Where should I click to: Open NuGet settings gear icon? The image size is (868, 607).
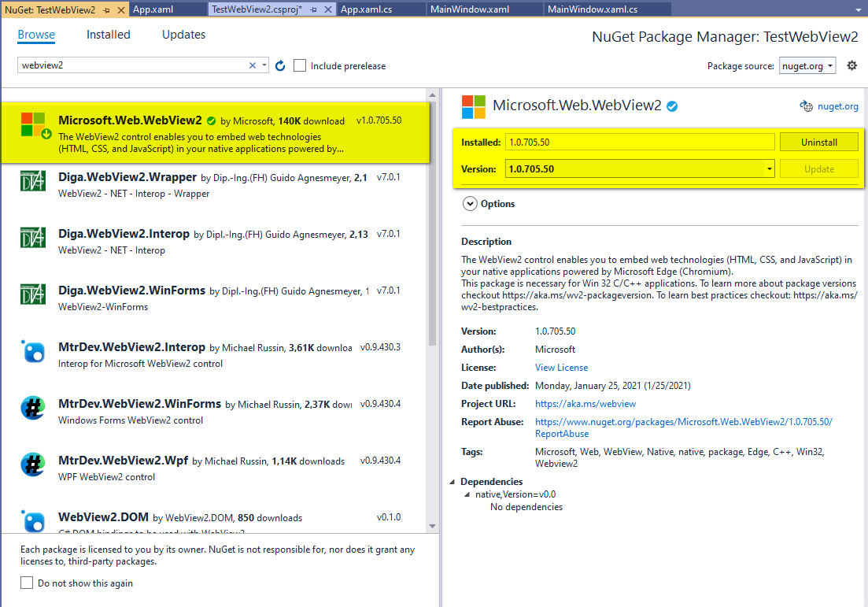click(851, 66)
